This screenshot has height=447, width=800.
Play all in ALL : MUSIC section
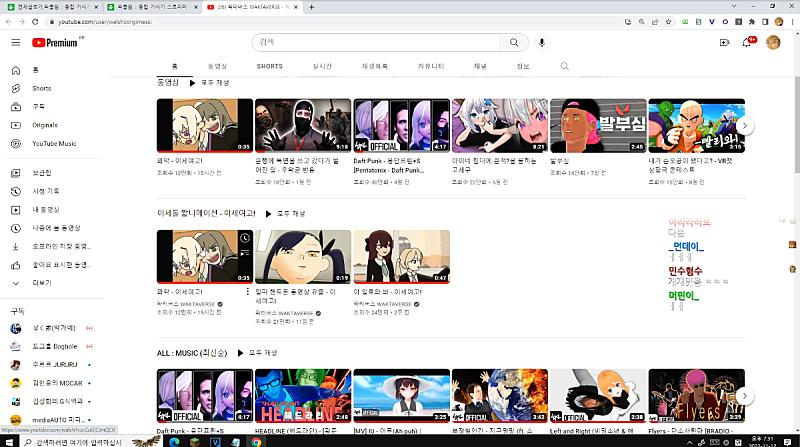[258, 353]
